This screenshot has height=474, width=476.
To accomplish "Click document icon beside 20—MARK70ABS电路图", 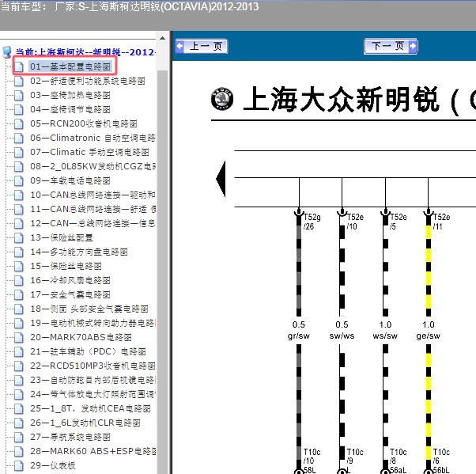I will (19, 337).
